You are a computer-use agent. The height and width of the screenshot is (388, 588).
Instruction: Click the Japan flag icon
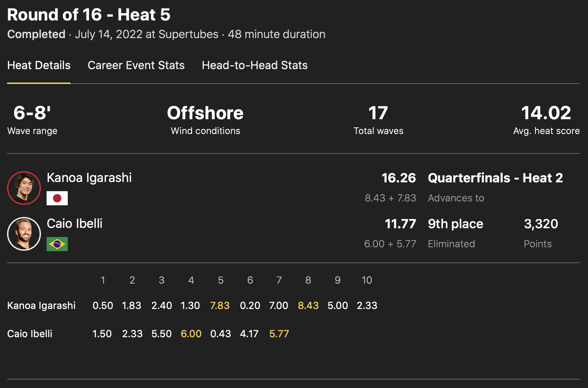tap(57, 198)
